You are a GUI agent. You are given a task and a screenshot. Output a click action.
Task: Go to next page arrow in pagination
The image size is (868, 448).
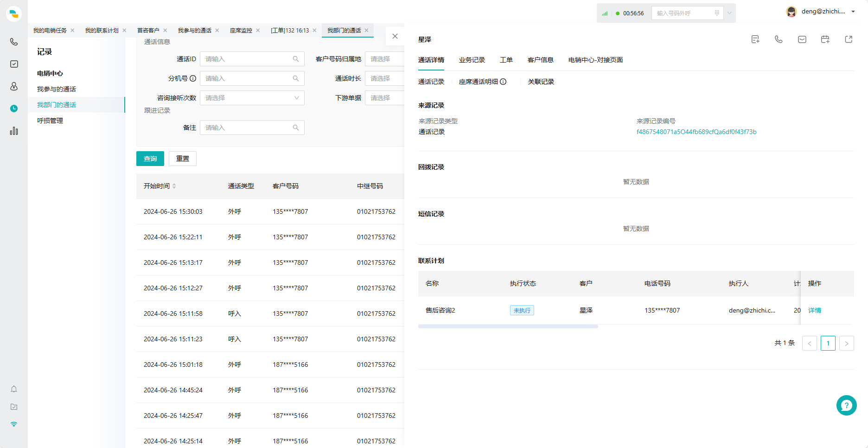[847, 343]
